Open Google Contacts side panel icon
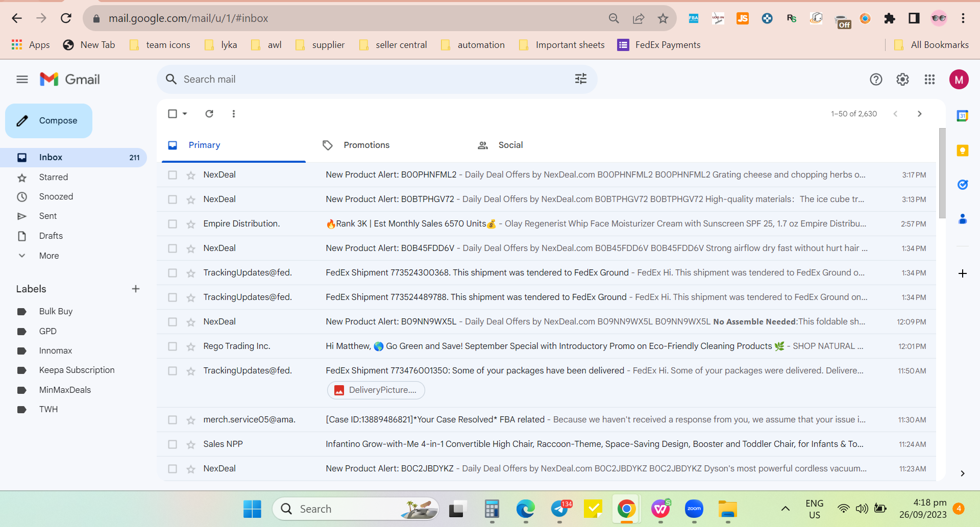Viewport: 980px width, 527px height. click(963, 219)
